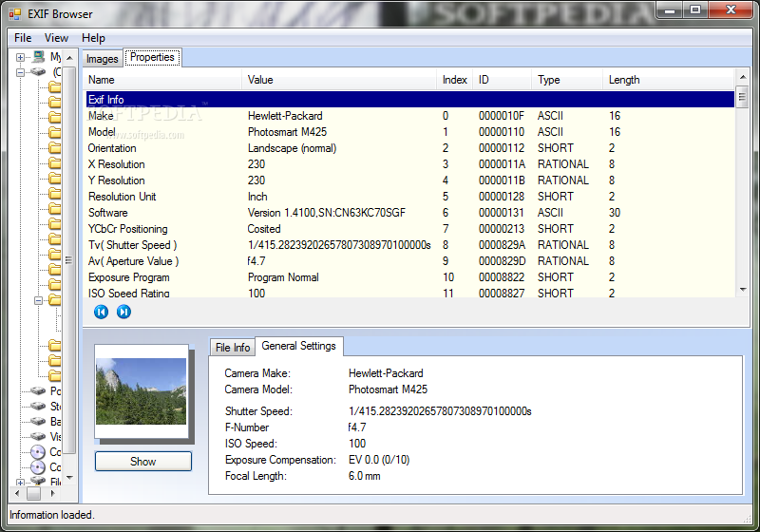The image size is (760, 532).
Task: Switch to the File Info tab
Action: click(x=233, y=348)
